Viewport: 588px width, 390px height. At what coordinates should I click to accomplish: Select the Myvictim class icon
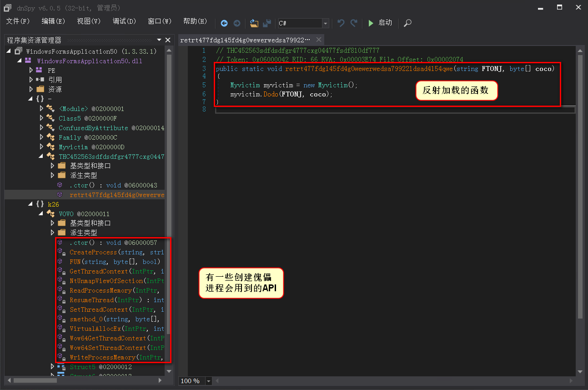coord(50,147)
